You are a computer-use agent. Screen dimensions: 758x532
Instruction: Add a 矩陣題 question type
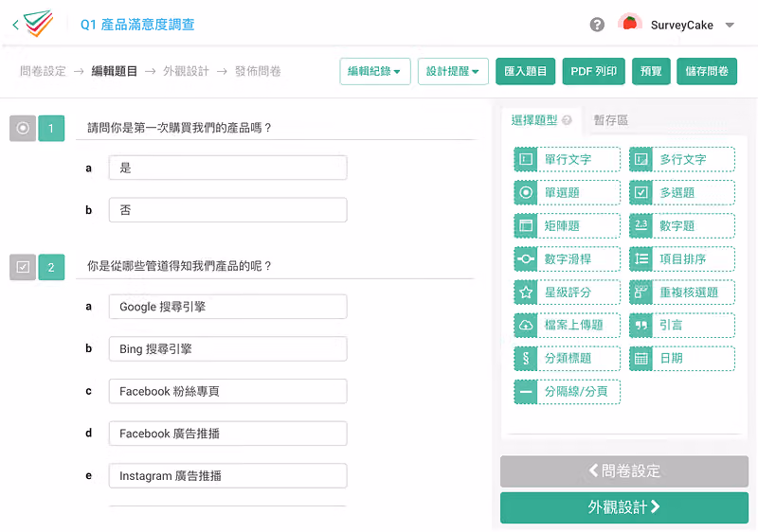567,225
